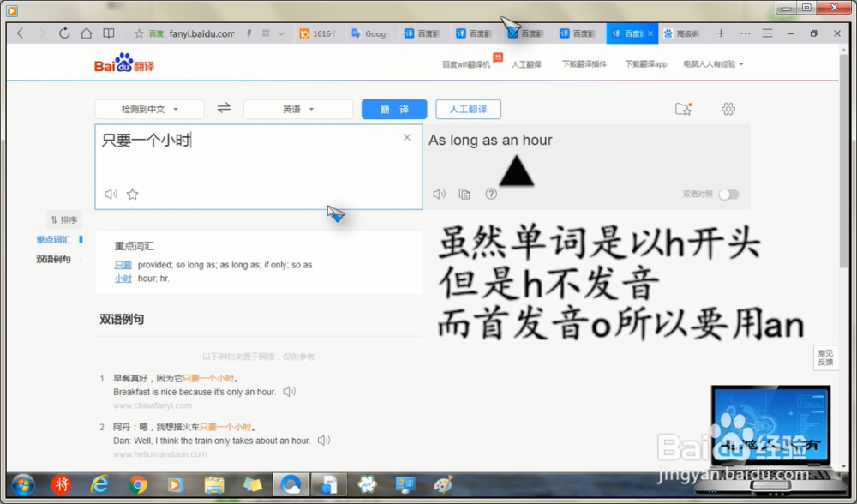Viewport: 857px width, 504px height.
Task: Open the red 将 chess app in taskbar
Action: click(61, 485)
